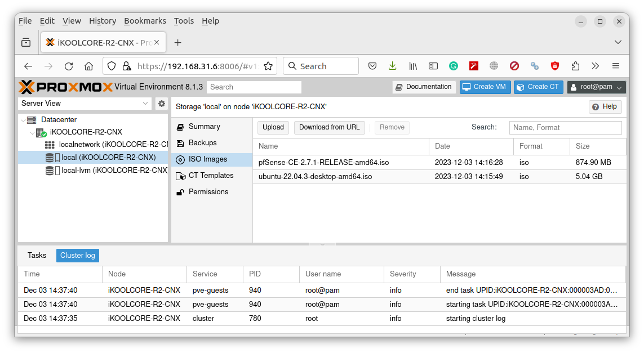Open the root@pam user menu
The height and width of the screenshot is (353, 644).
coord(596,87)
